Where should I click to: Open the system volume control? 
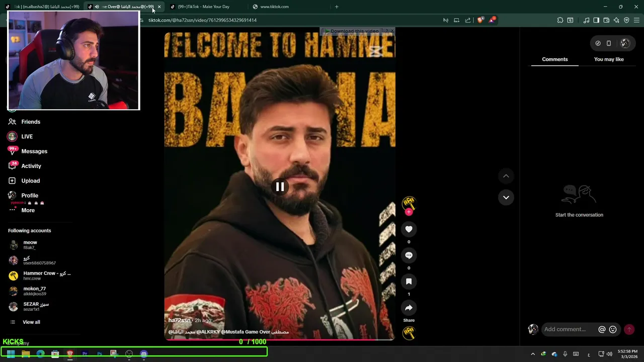click(x=609, y=354)
